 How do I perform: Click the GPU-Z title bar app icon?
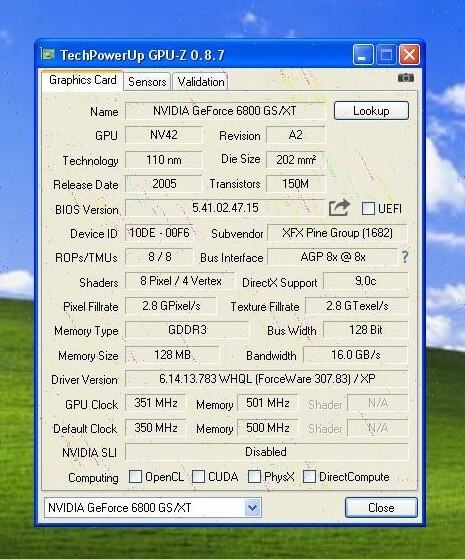(48, 55)
